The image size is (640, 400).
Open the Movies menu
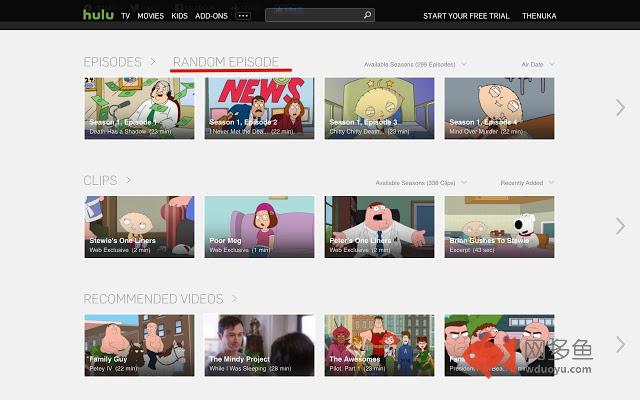(151, 16)
